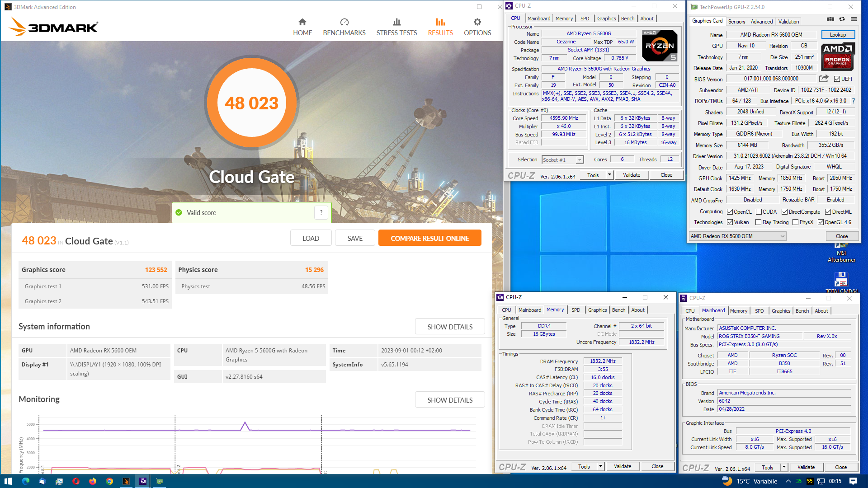This screenshot has height=488, width=868.
Task: Click Bus Interface question mark in GPU-Z
Action: click(x=854, y=101)
